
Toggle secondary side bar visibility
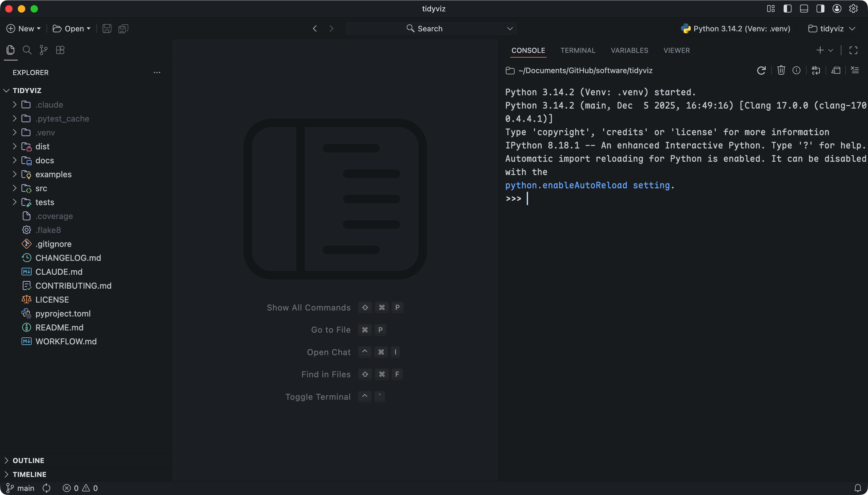tap(821, 9)
